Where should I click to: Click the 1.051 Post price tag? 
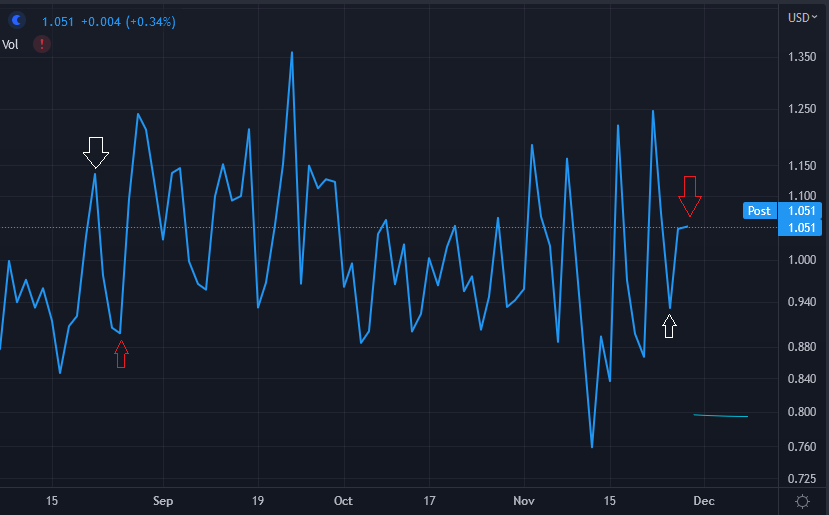801,211
